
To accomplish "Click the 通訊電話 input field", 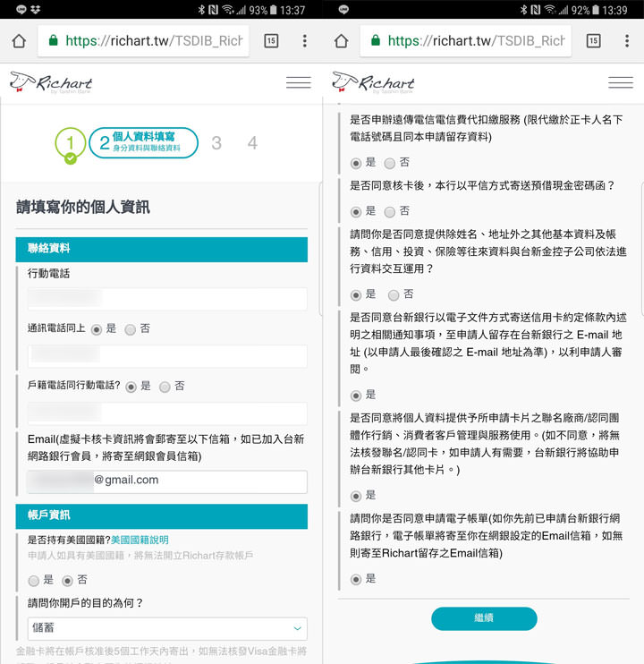I will [x=167, y=356].
